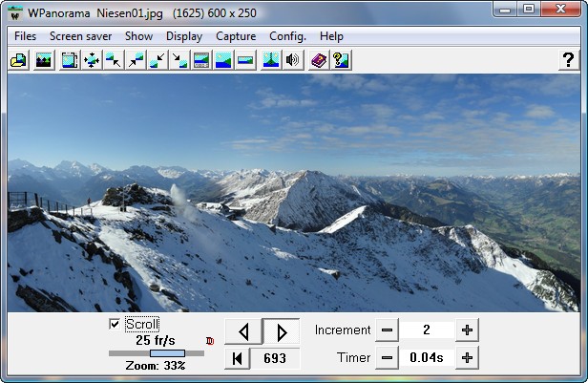Open the Display menu
The image size is (588, 383).
(184, 36)
